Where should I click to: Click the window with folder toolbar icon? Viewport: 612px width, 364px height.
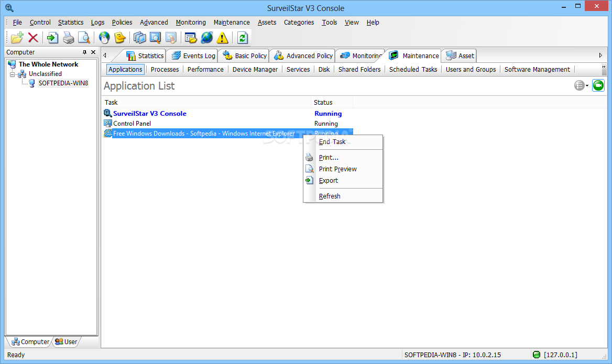(191, 38)
